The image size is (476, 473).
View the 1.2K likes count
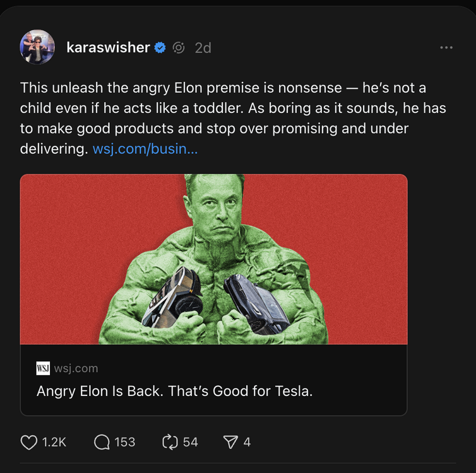click(54, 442)
